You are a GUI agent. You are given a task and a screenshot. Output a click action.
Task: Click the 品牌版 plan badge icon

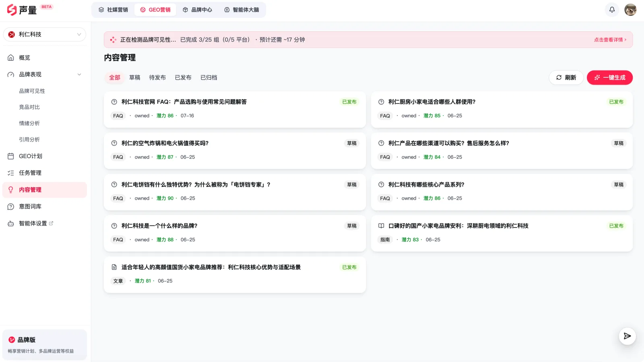coord(12,340)
